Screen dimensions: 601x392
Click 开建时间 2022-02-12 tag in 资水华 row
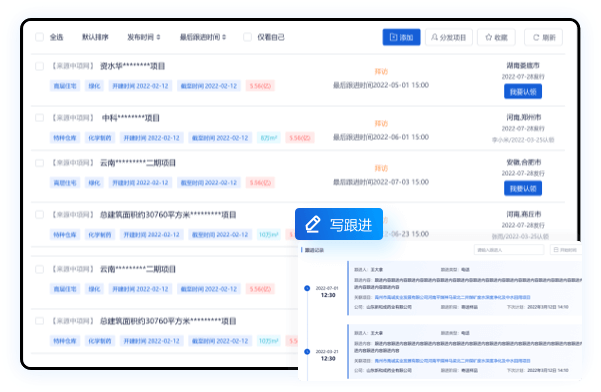coord(140,86)
